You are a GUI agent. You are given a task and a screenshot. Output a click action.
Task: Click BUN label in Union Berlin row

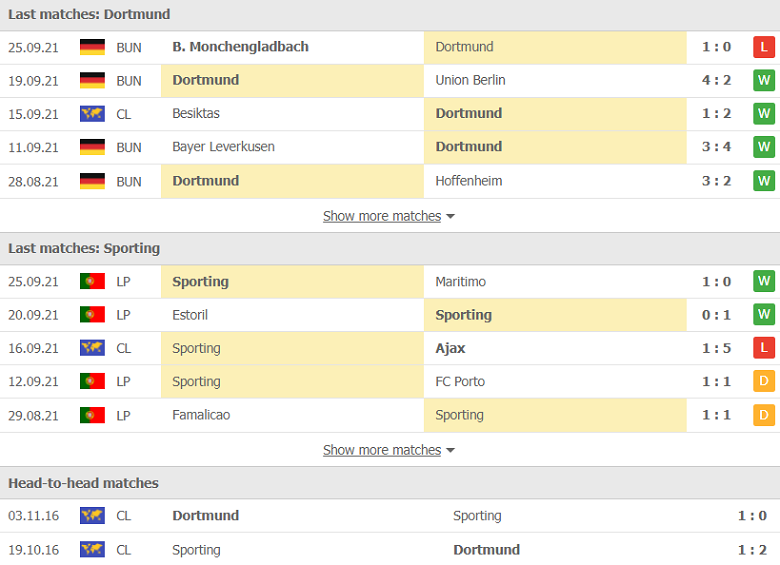click(x=129, y=81)
